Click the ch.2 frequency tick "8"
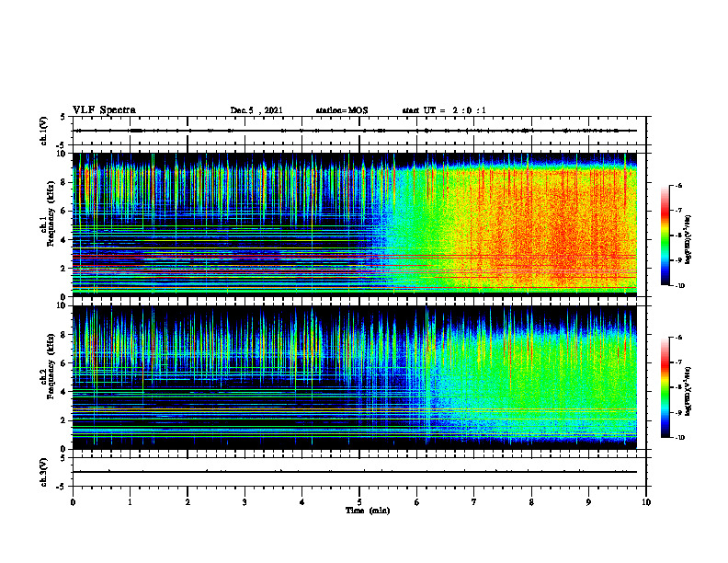Screen dimensions: 728x563 coord(64,335)
